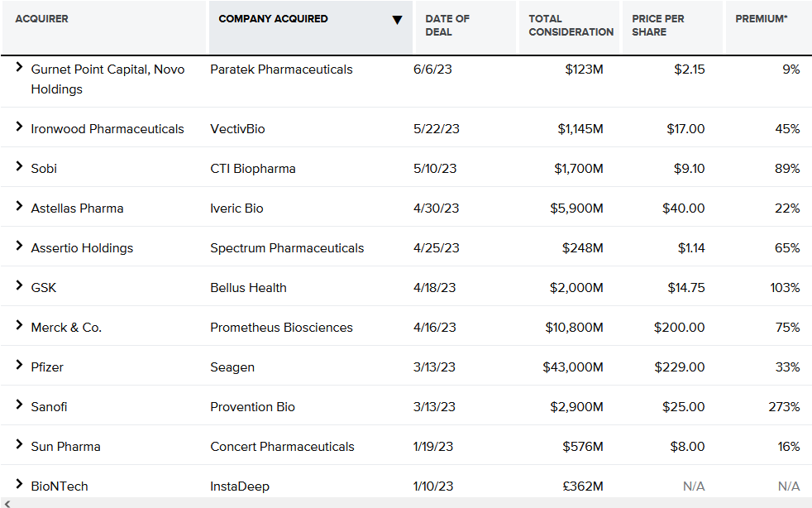
Task: Click the $10,800M total consideration
Action: pyautogui.click(x=575, y=328)
